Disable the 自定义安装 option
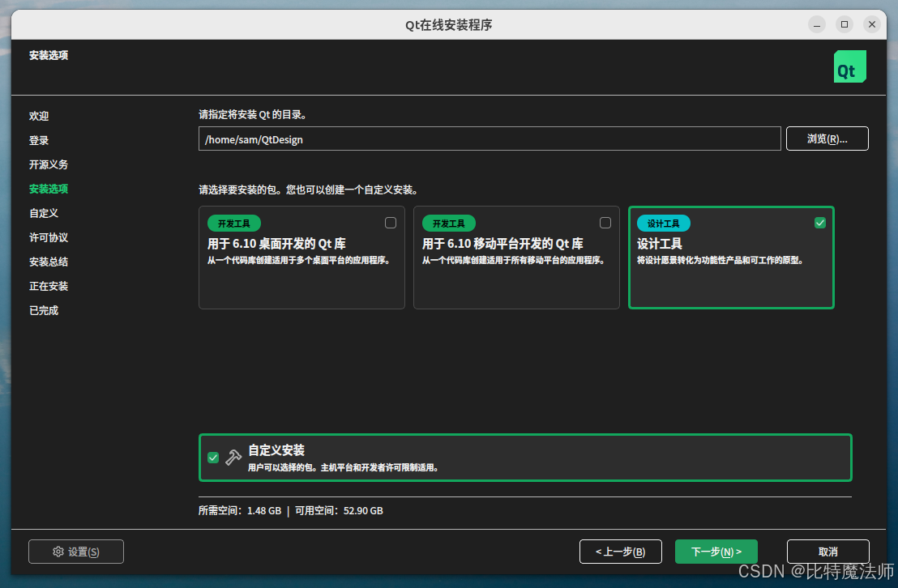The image size is (898, 588). tap(213, 458)
